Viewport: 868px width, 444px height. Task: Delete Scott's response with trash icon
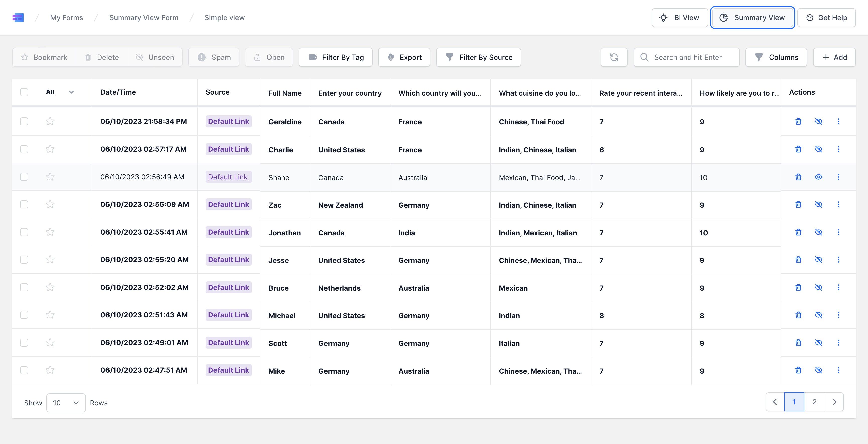pyautogui.click(x=798, y=343)
